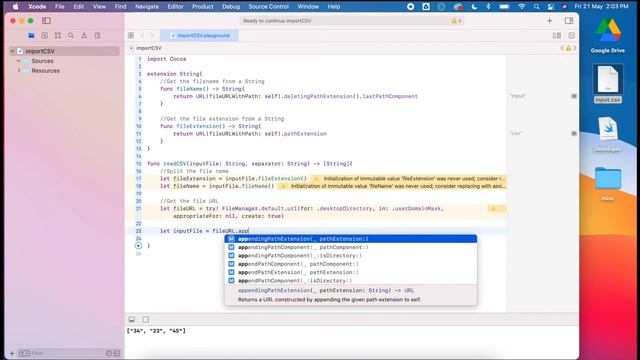This screenshot has height=360, width=640.
Task: Open the Issue navigator warning icon
Action: click(x=84, y=36)
